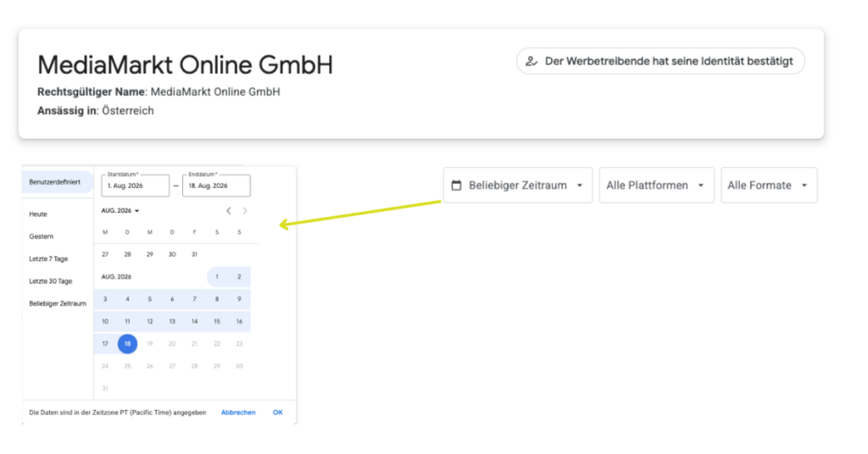Image resolution: width=868 pixels, height=454 pixels.
Task: Click day 29 in the previous-month row
Action: click(x=149, y=254)
